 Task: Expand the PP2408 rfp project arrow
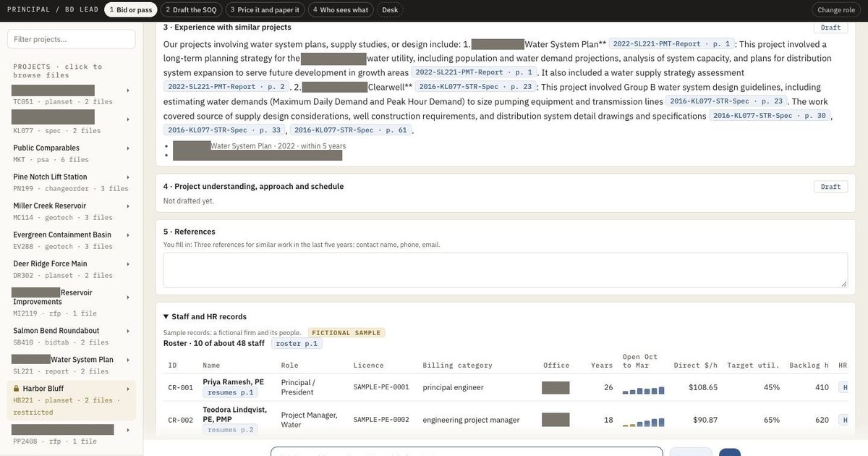coord(128,430)
